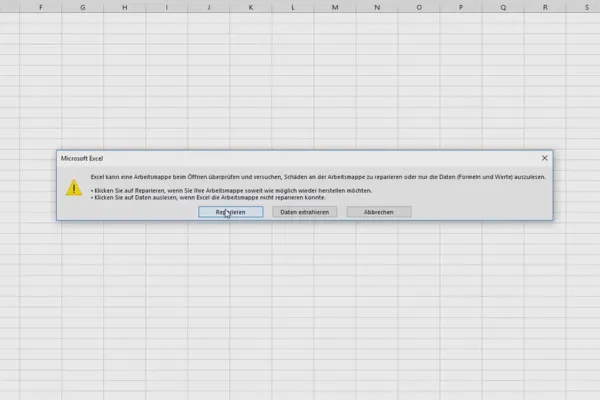The height and width of the screenshot is (400, 600).
Task: Select column P header
Action: coord(461,7)
